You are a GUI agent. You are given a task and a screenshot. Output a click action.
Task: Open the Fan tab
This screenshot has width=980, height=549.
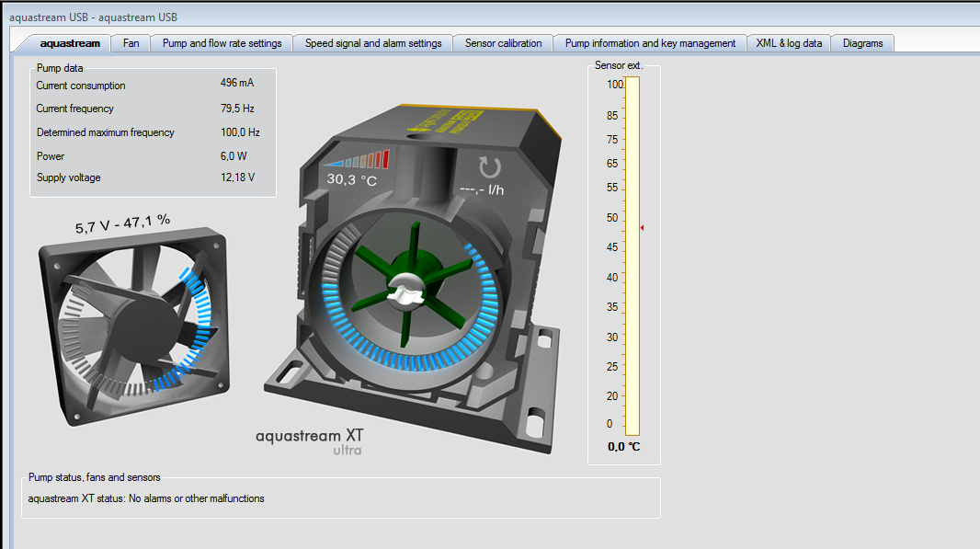point(131,43)
